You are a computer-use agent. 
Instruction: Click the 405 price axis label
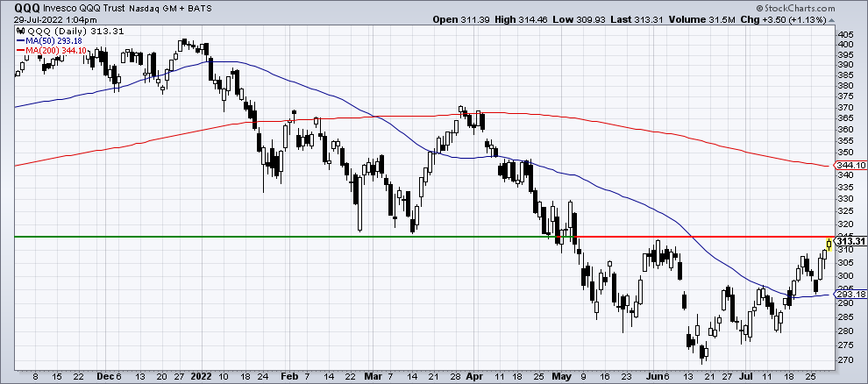(844, 33)
